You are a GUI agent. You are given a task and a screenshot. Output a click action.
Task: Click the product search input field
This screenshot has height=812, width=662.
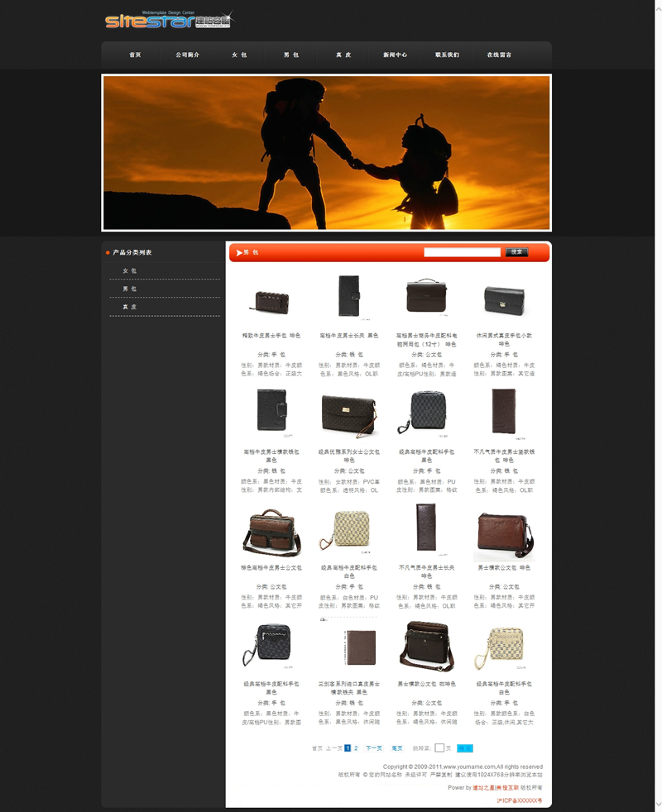[462, 252]
